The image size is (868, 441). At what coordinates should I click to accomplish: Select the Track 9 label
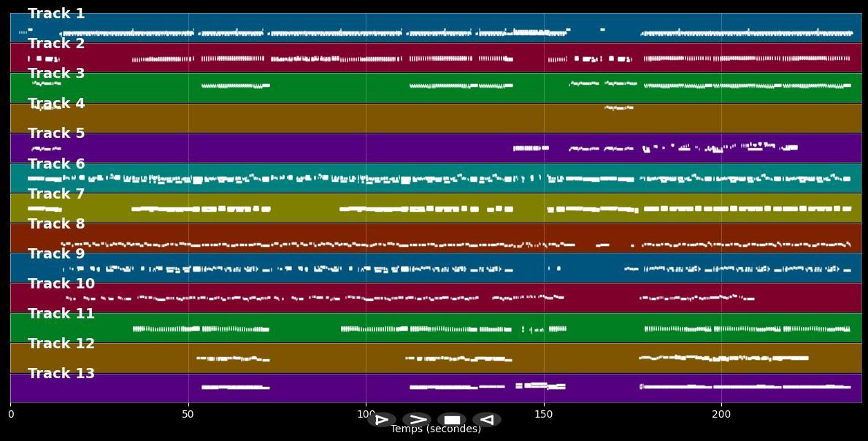click(x=56, y=254)
